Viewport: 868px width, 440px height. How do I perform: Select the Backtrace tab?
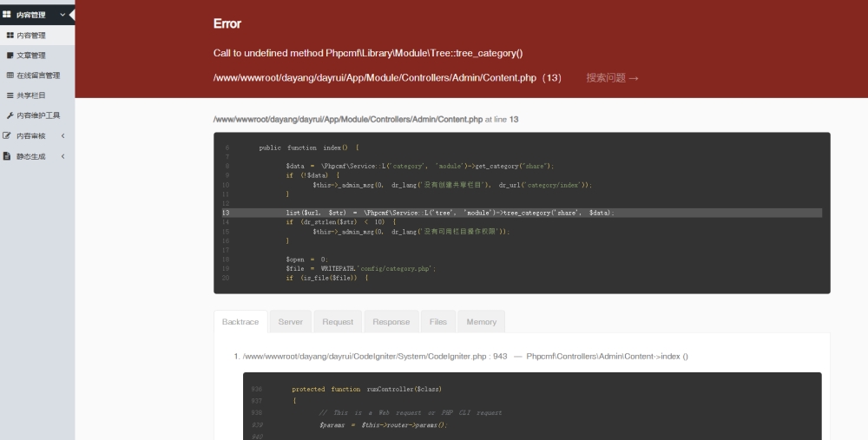(x=240, y=322)
